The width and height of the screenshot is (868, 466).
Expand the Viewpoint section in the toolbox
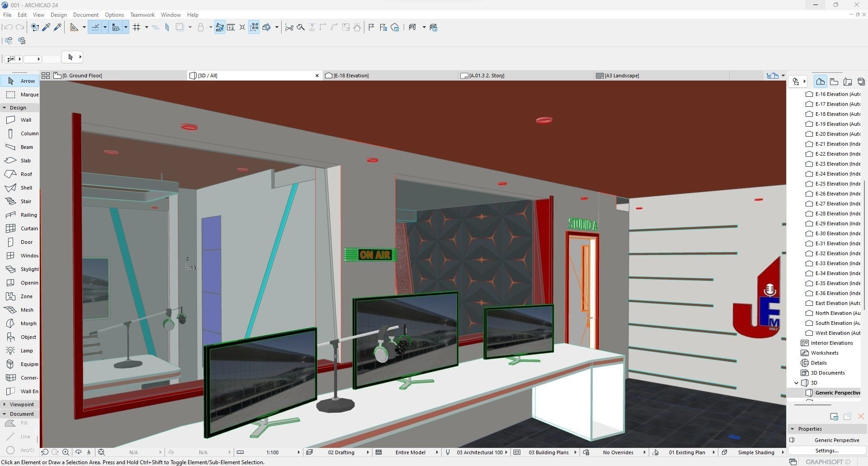tap(20, 404)
